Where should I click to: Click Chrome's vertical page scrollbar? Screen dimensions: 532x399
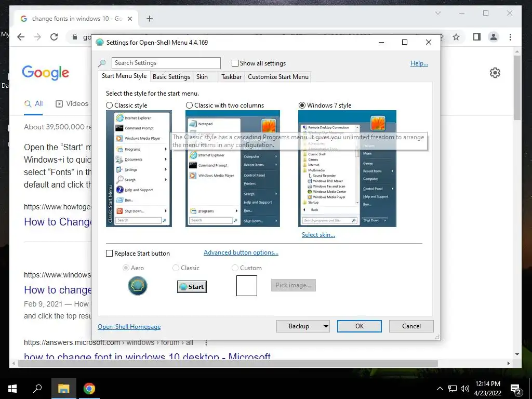517,87
